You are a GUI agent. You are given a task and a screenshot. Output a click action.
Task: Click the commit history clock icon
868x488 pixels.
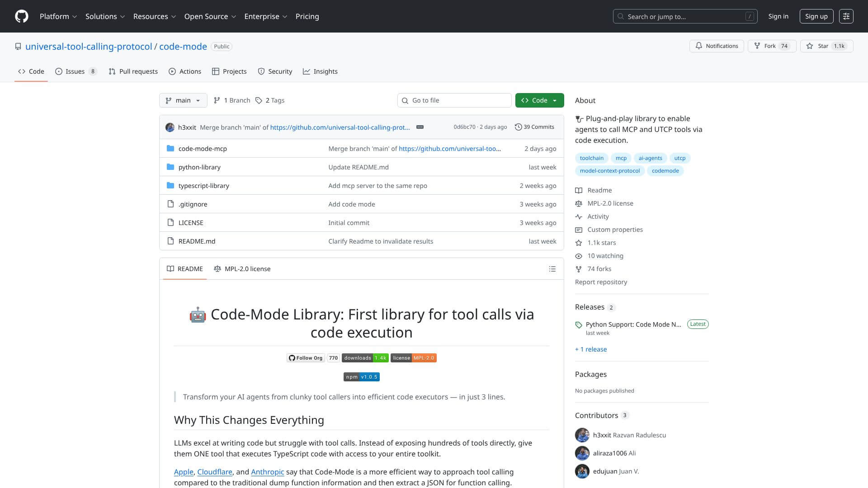point(518,127)
